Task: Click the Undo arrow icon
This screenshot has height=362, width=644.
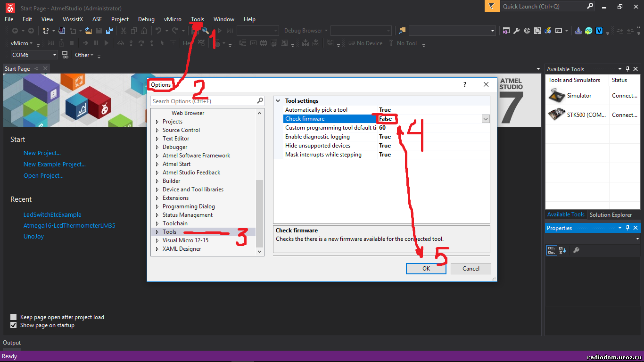Action: coord(158,31)
